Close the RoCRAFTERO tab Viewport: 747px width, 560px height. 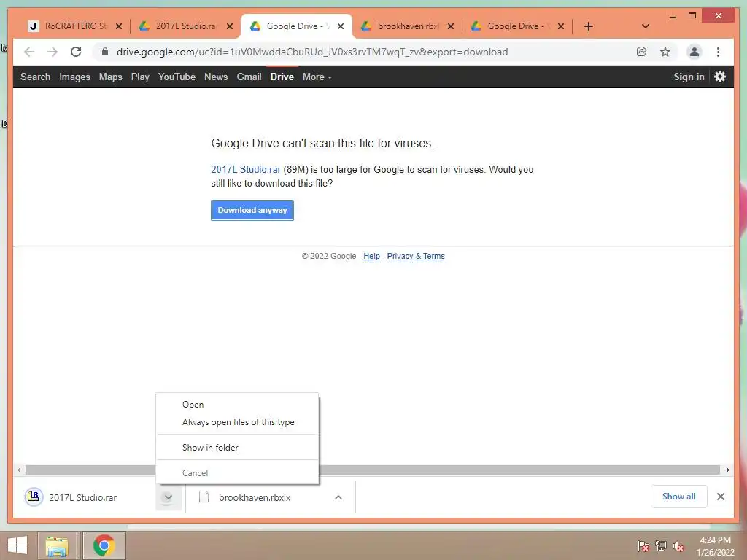coord(119,26)
